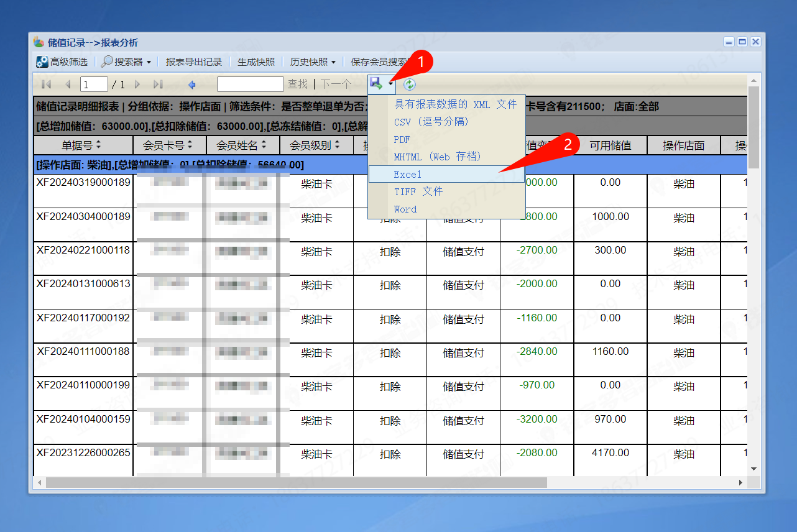
Task: Click 报表导出记录 toolbar button
Action: tap(194, 62)
